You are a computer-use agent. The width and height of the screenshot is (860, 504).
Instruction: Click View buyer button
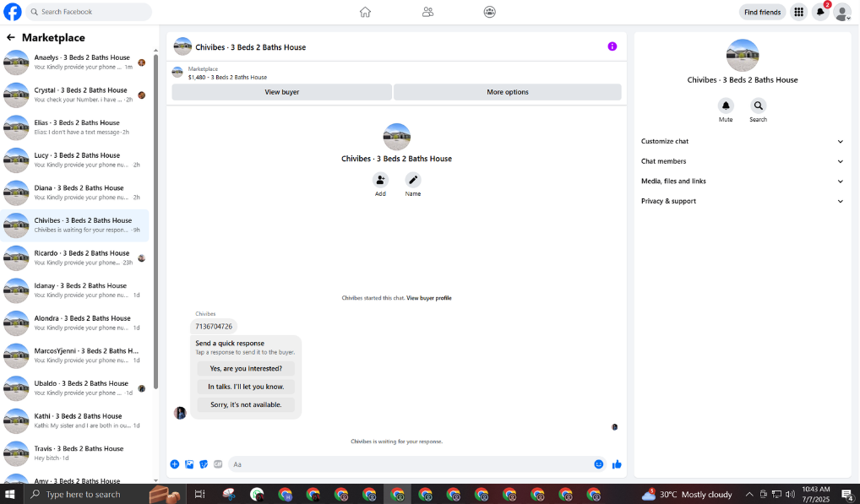point(282,92)
